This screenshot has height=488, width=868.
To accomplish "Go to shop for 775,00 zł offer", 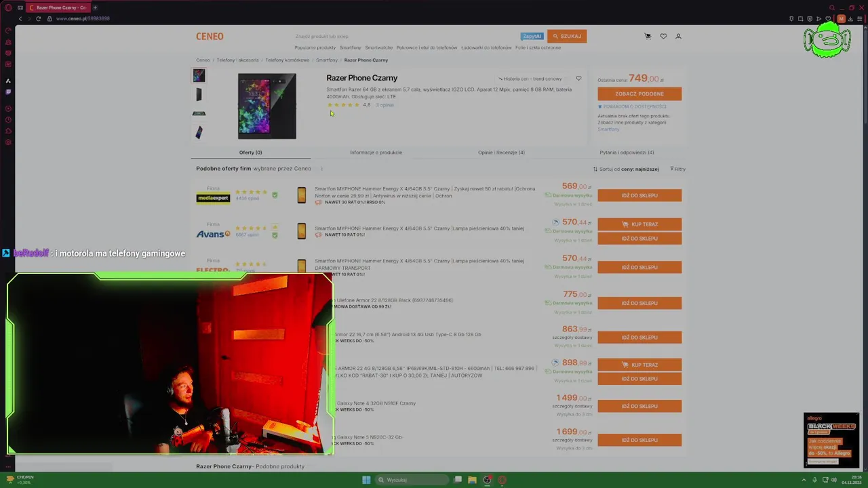I will pyautogui.click(x=639, y=303).
